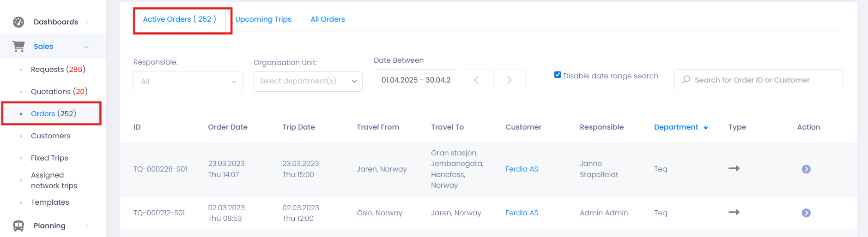868x237 pixels.
Task: Toggle Disable date range search checkbox
Action: [558, 75]
